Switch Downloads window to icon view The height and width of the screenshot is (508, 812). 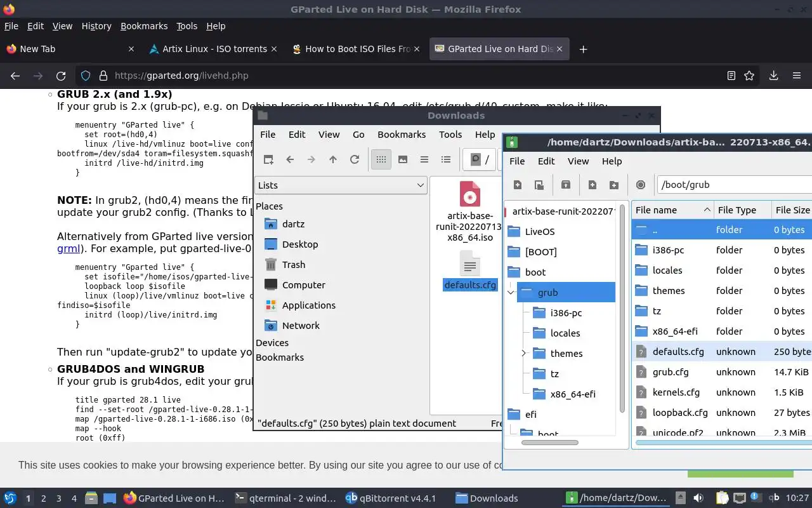tap(381, 159)
